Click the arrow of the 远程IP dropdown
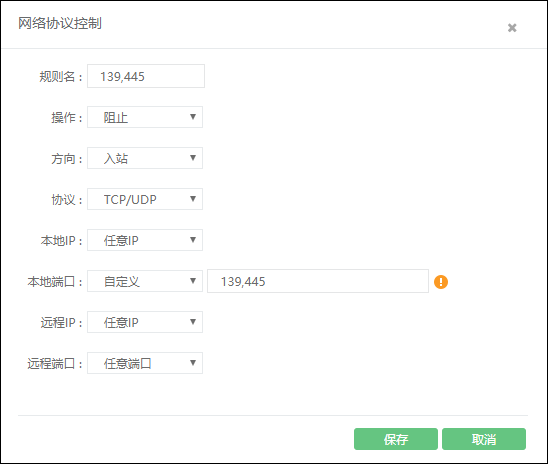The image size is (548, 464). pyautogui.click(x=193, y=322)
